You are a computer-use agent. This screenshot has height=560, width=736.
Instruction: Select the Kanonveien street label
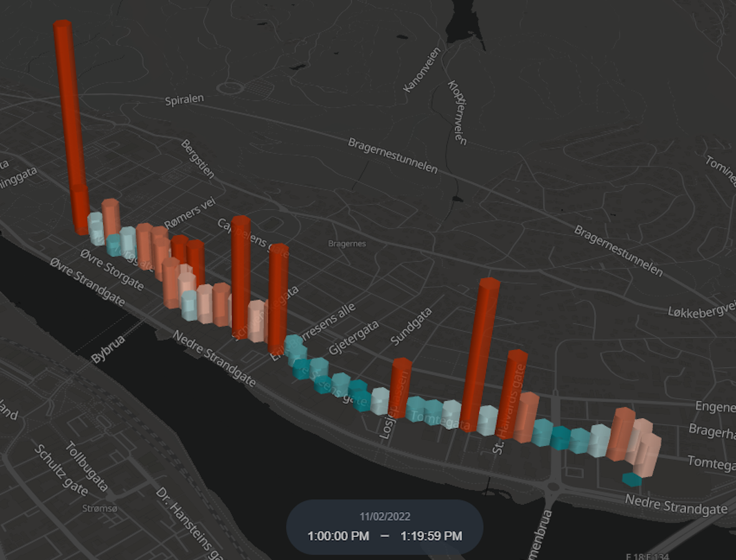click(x=422, y=70)
